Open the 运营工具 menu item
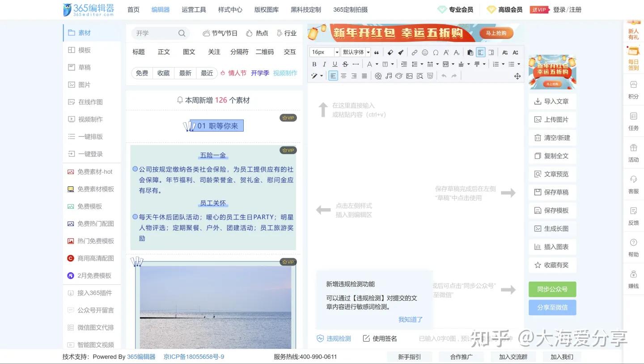This screenshot has width=644, height=364. (194, 9)
